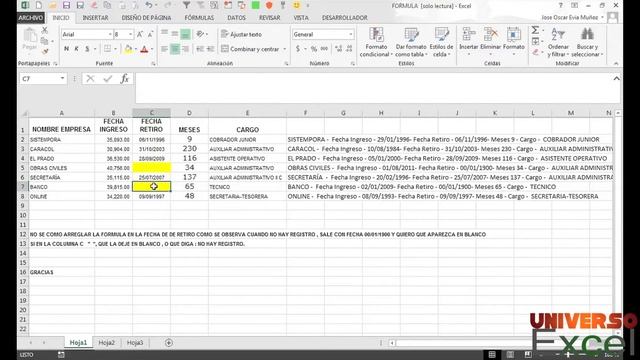Switch to the INSERTAR tab
640x360 pixels.
[x=95, y=18]
